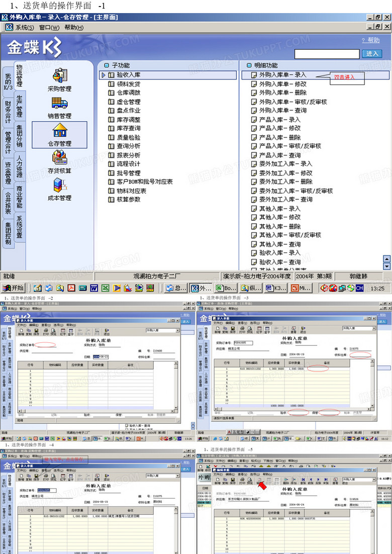This screenshot has height=554, width=392.
Task: Switch to the 我的K/3 side tab
Action: [x=9, y=81]
